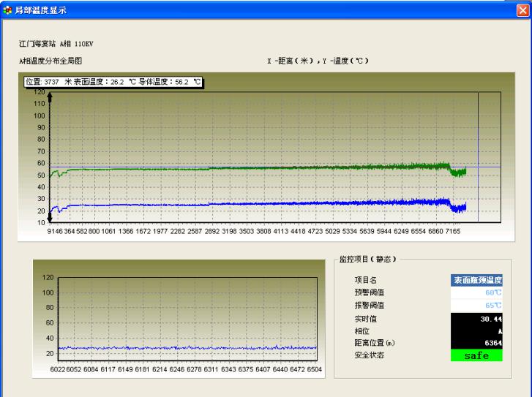Click the green safe status indicator
532x397 pixels.
476,356
